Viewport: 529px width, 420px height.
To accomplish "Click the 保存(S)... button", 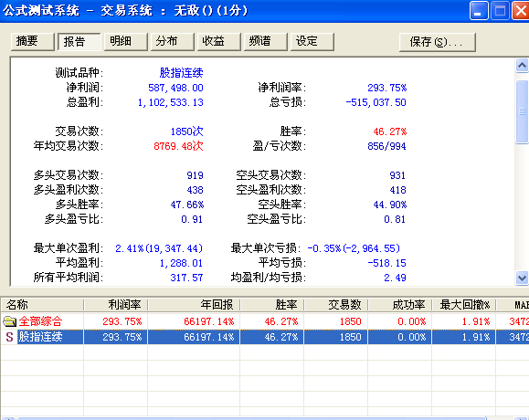I will point(438,42).
